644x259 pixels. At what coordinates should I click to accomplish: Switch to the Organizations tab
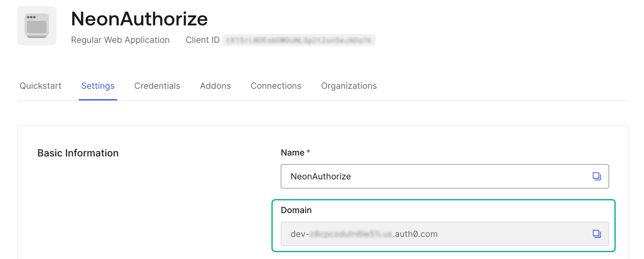[x=349, y=86]
